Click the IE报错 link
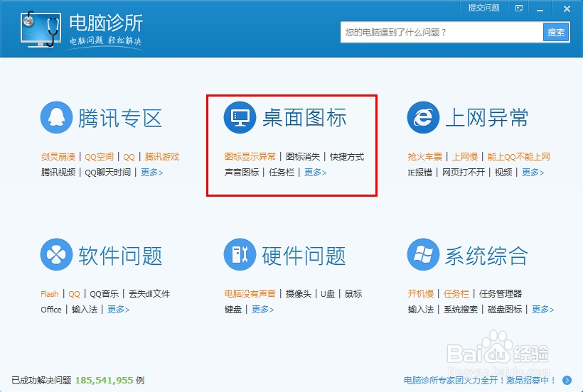583x392 pixels. point(419,173)
